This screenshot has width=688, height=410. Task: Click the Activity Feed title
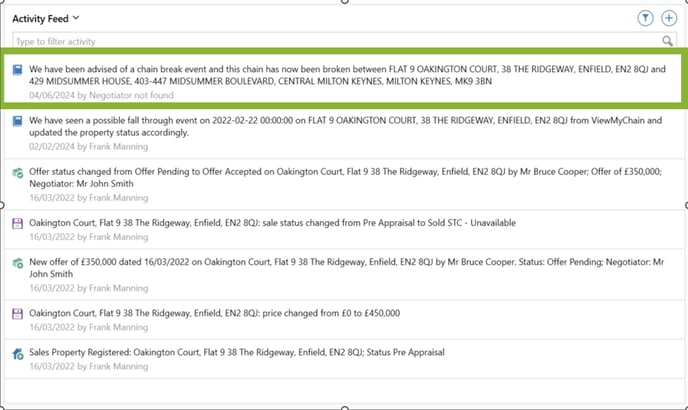40,18
